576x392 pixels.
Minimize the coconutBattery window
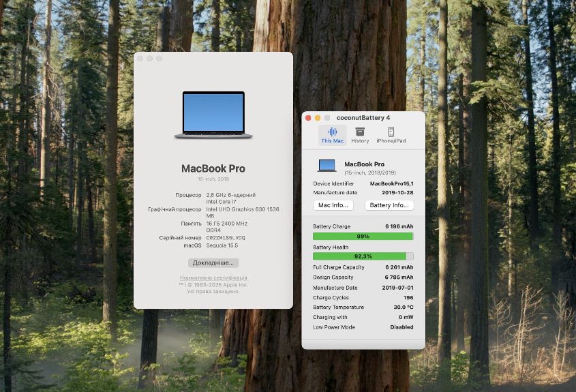click(318, 118)
